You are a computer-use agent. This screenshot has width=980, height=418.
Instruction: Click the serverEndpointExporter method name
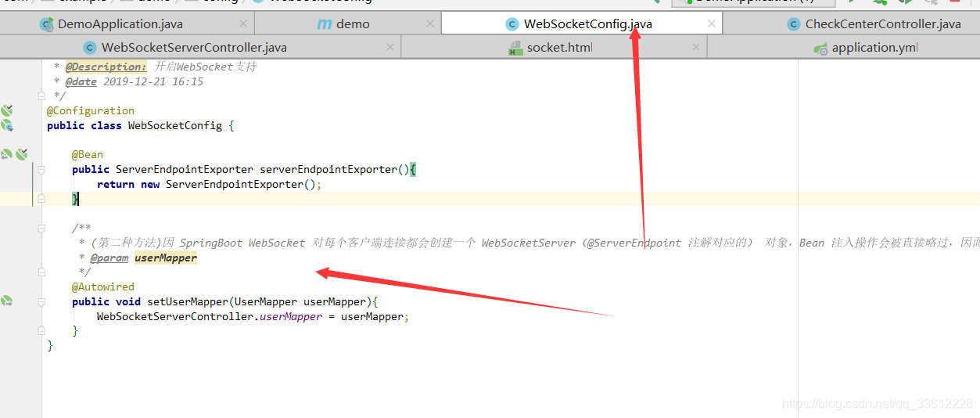328,169
